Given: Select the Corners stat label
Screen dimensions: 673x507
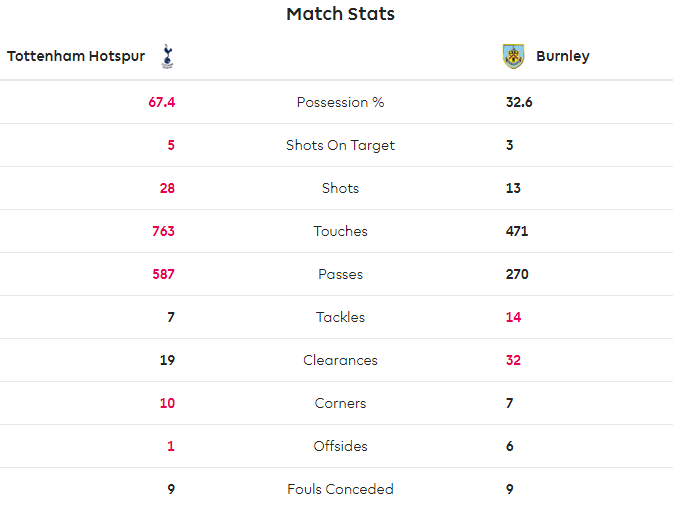Looking at the screenshot, I should tap(340, 403).
